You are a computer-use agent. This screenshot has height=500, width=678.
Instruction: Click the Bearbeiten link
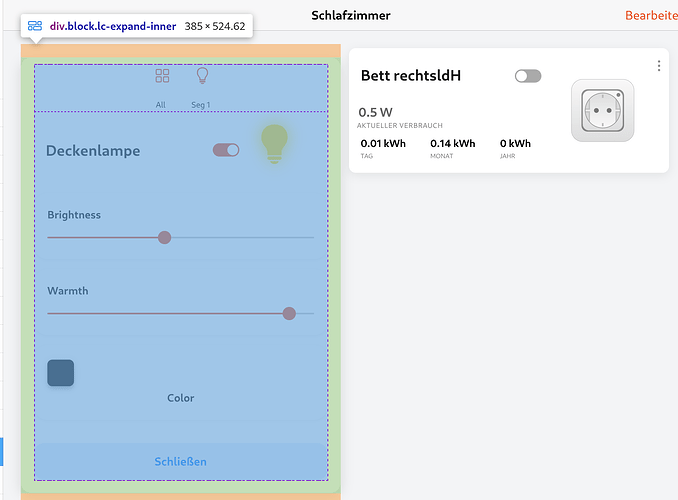651,16
